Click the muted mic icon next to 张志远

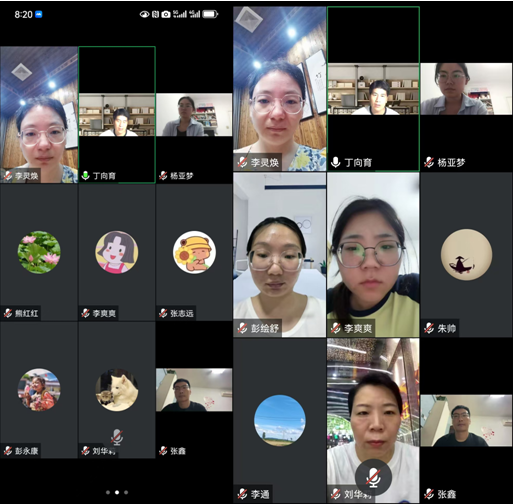pyautogui.click(x=163, y=313)
